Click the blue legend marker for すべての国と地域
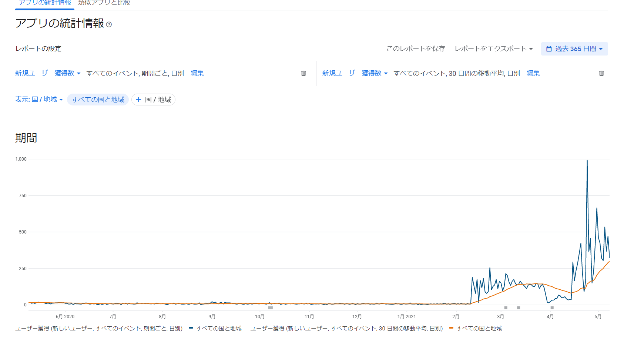The height and width of the screenshot is (343, 644). pyautogui.click(x=191, y=328)
